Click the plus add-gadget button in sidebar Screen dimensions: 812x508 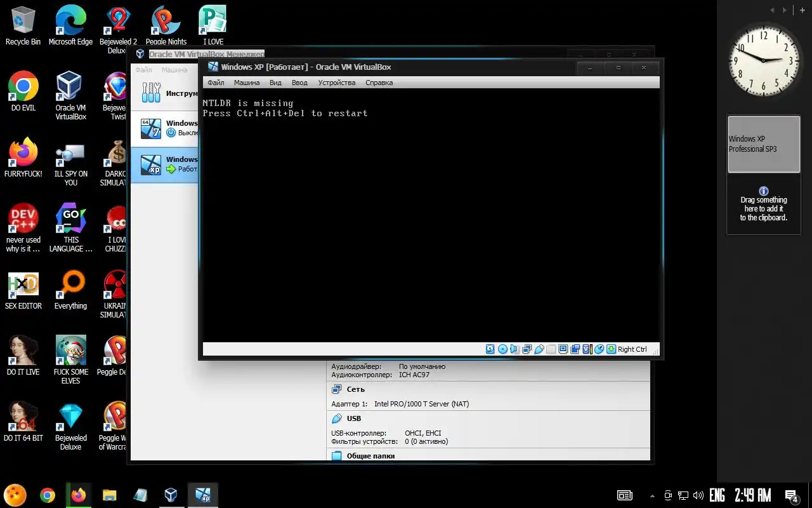pos(802,10)
